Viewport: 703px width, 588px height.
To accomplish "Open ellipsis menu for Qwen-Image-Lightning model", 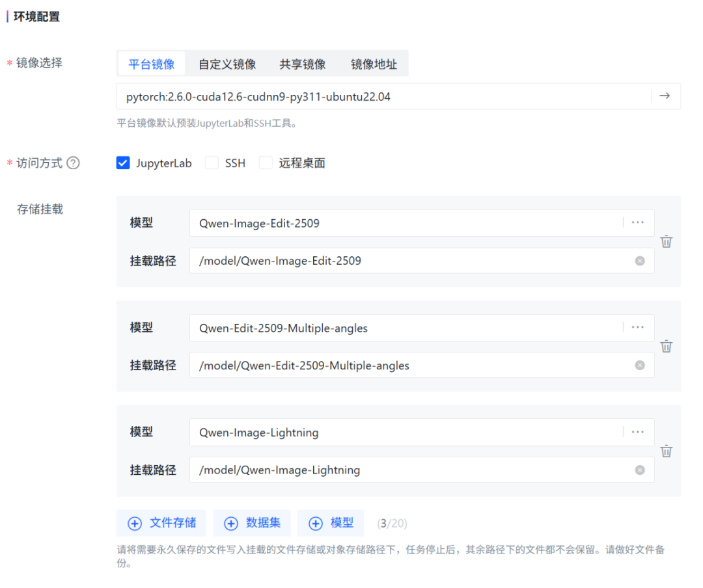I will (637, 433).
